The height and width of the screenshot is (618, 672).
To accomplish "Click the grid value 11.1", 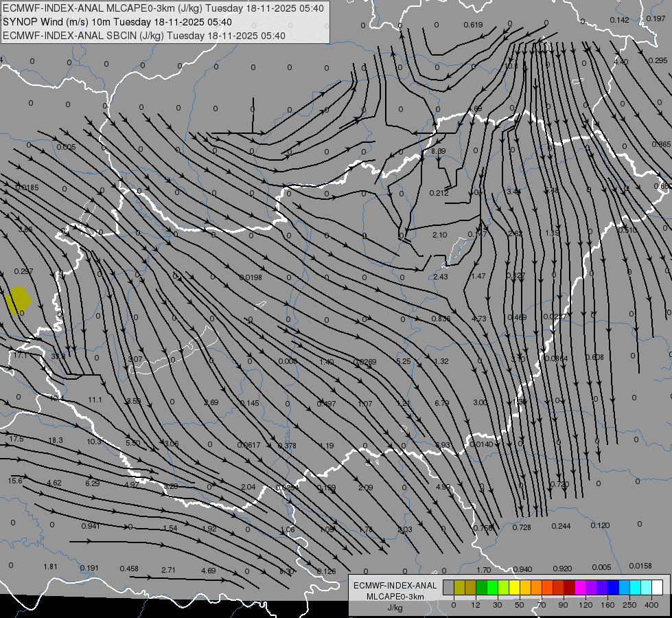I will point(95,400).
